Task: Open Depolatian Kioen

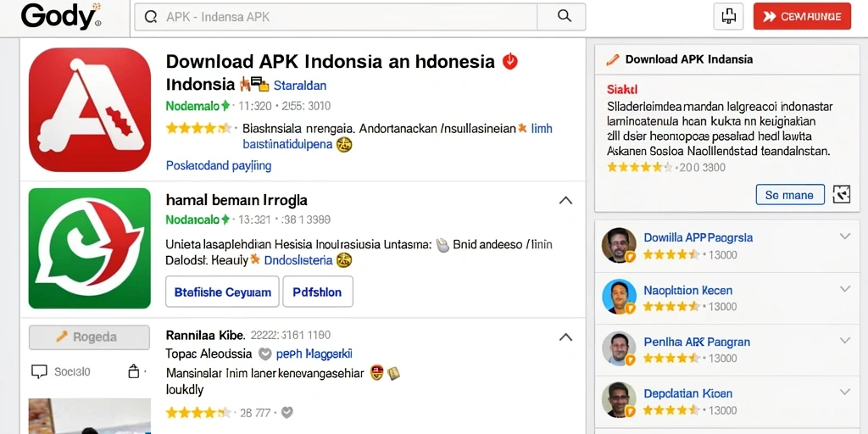Action: click(687, 393)
